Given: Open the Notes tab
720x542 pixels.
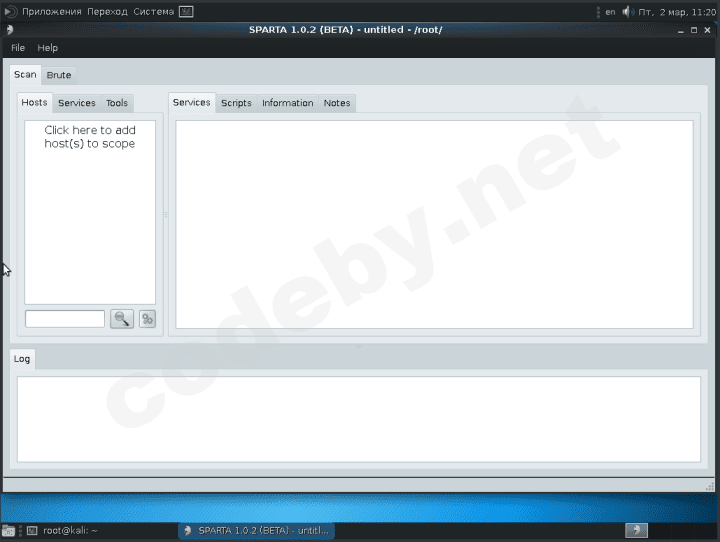Looking at the screenshot, I should tap(337, 103).
